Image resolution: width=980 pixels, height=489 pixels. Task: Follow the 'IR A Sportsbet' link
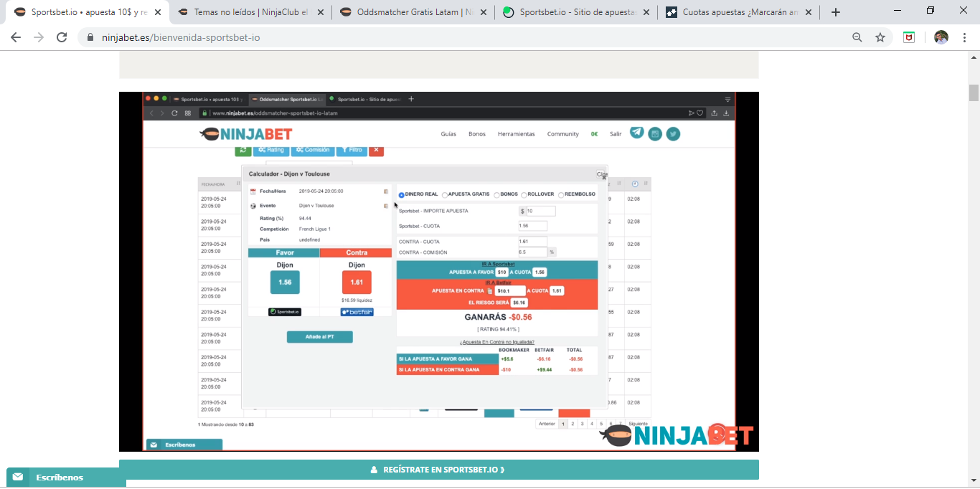[498, 264]
